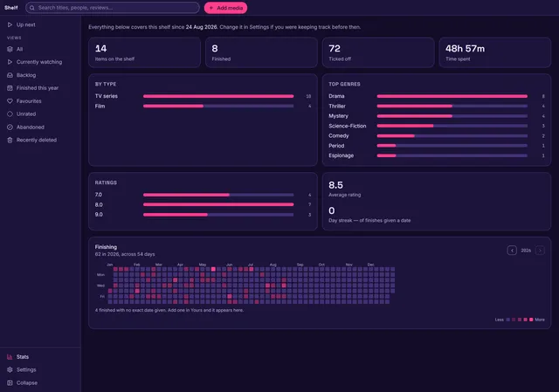Click the Stats bar chart icon

(x=10, y=357)
